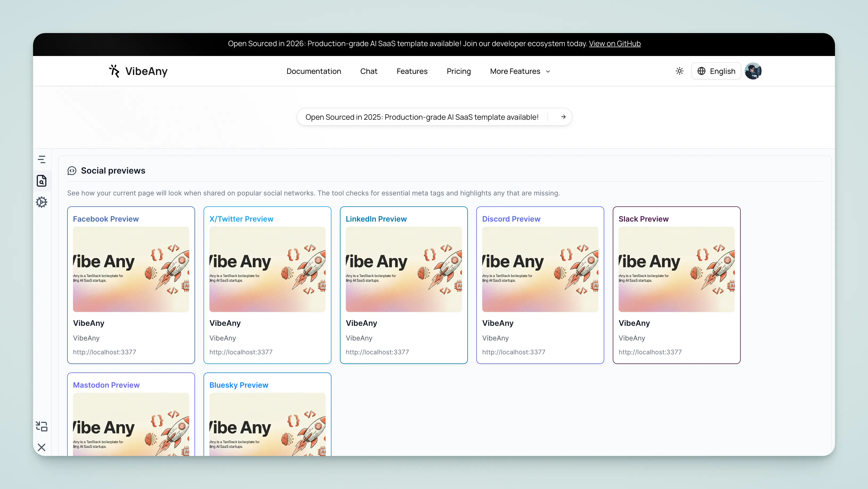Select the SEO page-search sidebar icon
This screenshot has width=868, height=489.
point(42,181)
